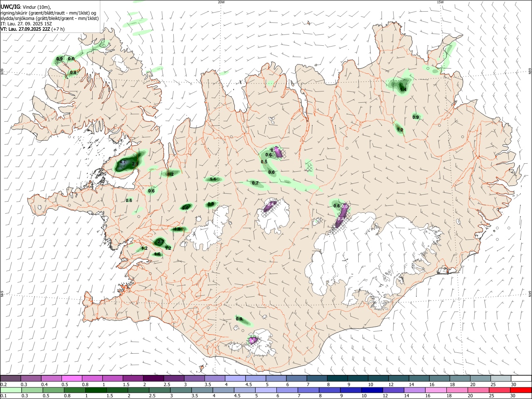
Task: Click the 'VT: Lau. 27.09.2025 22Z' valid time
Action: point(25,29)
